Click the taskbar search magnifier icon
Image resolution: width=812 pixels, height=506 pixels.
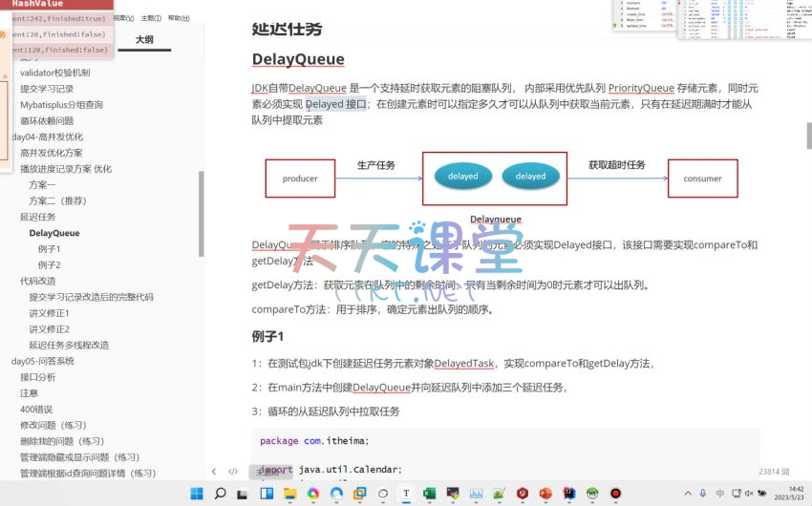pos(220,493)
